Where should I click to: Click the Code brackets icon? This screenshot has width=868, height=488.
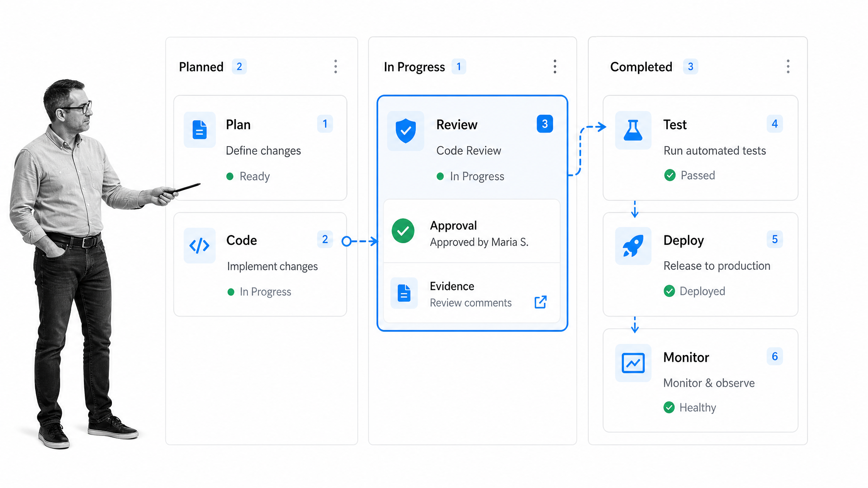tap(200, 245)
